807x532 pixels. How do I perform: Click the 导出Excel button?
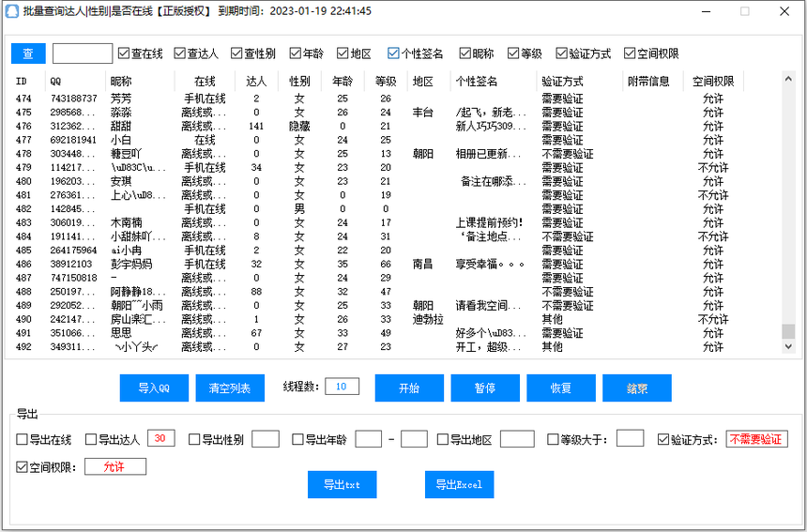point(459,485)
